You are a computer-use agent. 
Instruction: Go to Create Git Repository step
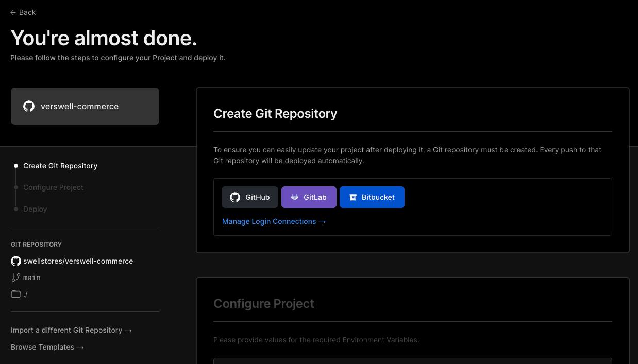(x=60, y=166)
